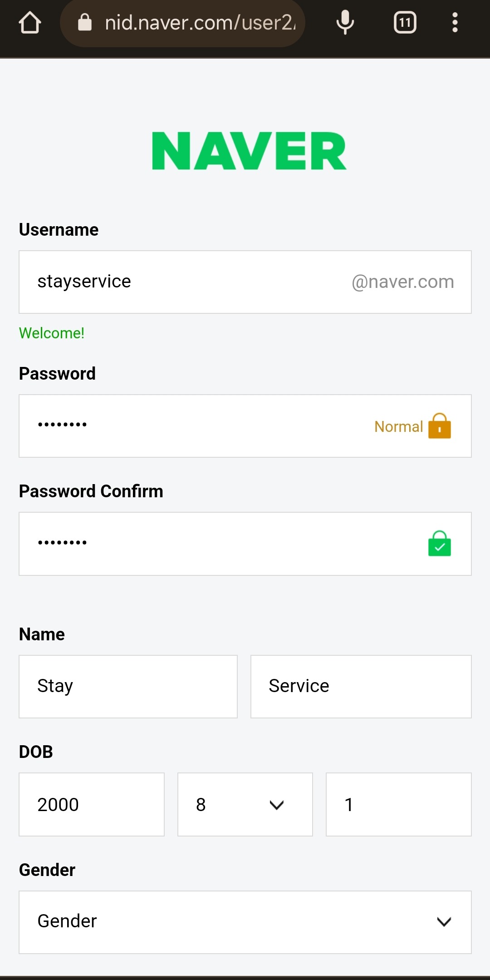Viewport: 490px width, 980px height.
Task: Tap the browser home icon
Action: pyautogui.click(x=30, y=23)
